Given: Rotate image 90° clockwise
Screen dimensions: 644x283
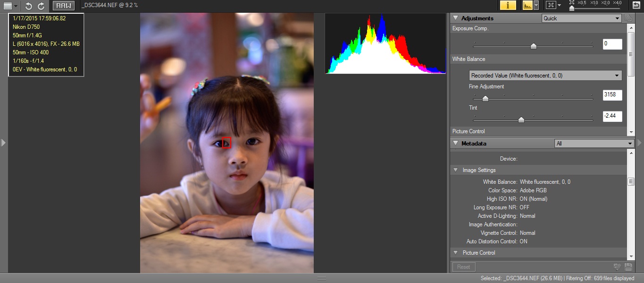Looking at the screenshot, I should tap(41, 6).
